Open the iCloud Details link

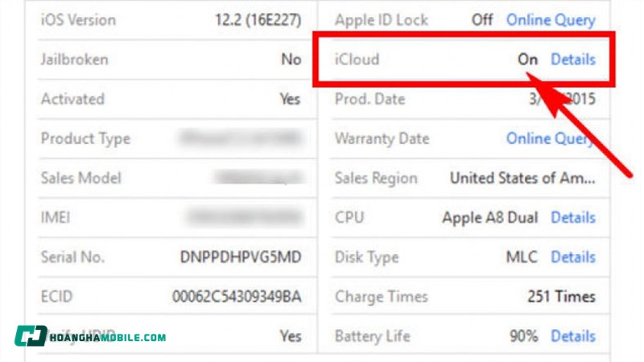coord(572,60)
